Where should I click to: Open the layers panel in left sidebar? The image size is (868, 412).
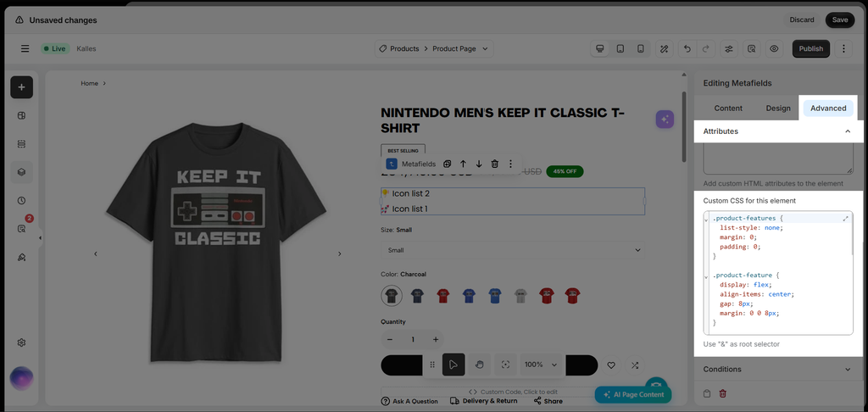click(21, 172)
